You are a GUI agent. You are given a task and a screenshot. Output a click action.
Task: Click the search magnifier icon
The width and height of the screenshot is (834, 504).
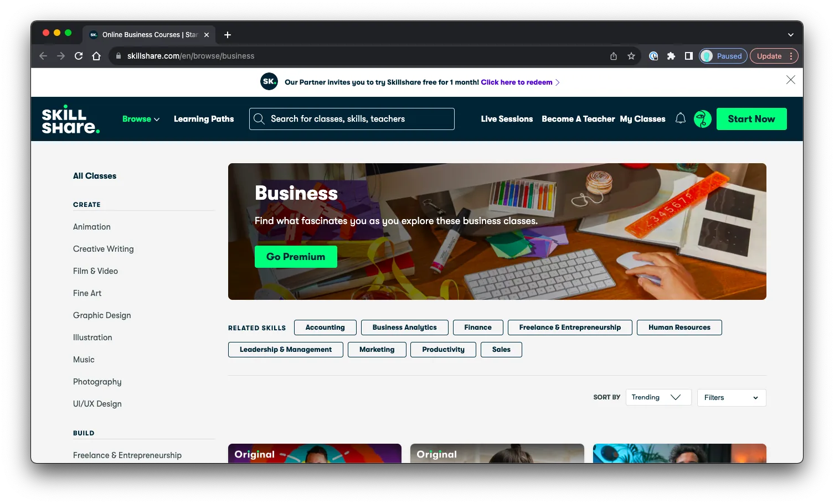(x=259, y=119)
